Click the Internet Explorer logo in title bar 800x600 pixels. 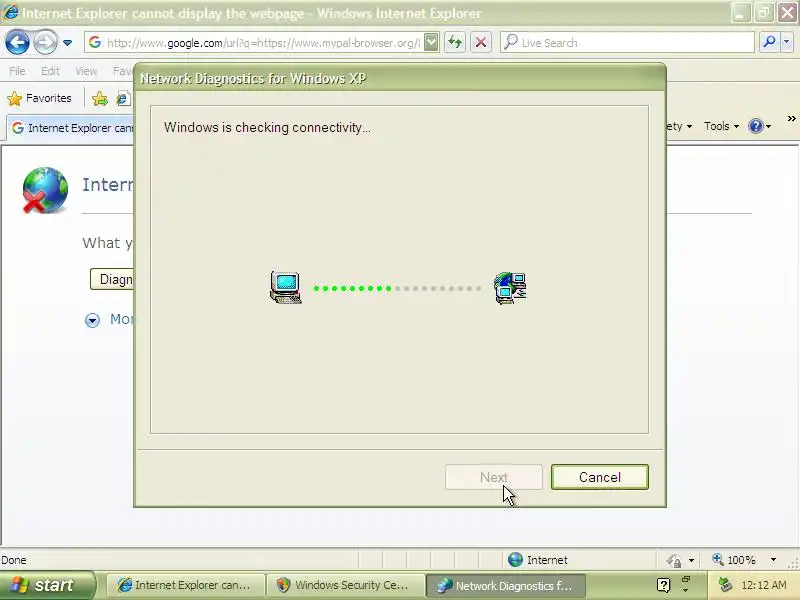point(10,12)
